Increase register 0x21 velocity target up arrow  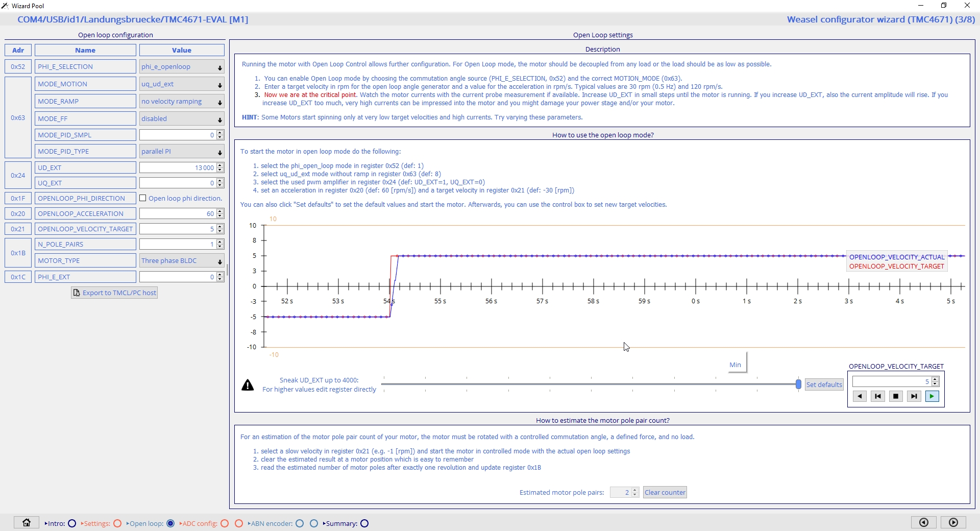click(x=220, y=227)
